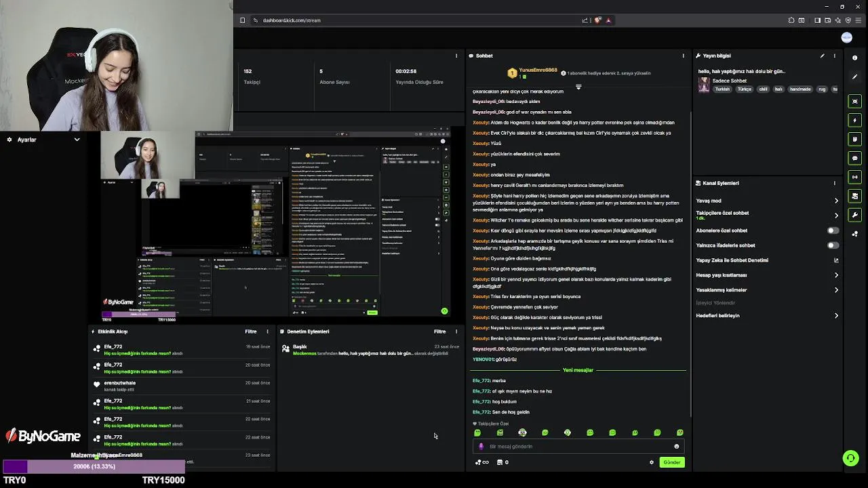The width and height of the screenshot is (868, 488).
Task: Expand Yavaş mod option
Action: [x=836, y=201]
